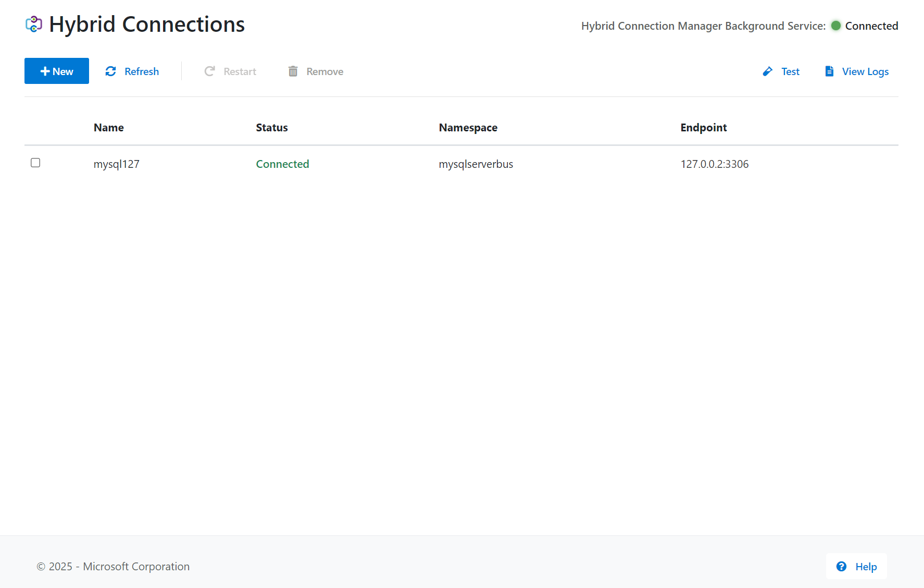Click the View Logs document icon
The height and width of the screenshot is (588, 924).
pyautogui.click(x=830, y=71)
